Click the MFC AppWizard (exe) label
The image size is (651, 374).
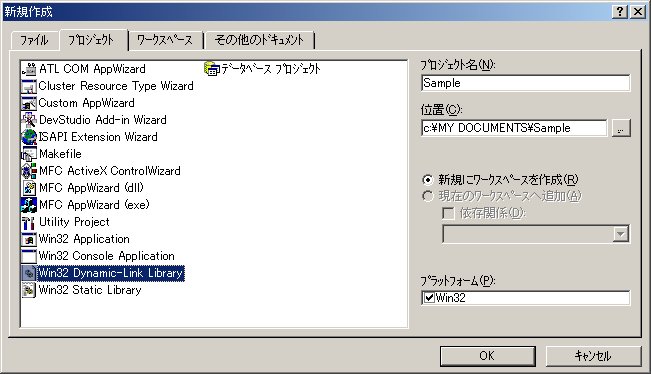(x=94, y=205)
